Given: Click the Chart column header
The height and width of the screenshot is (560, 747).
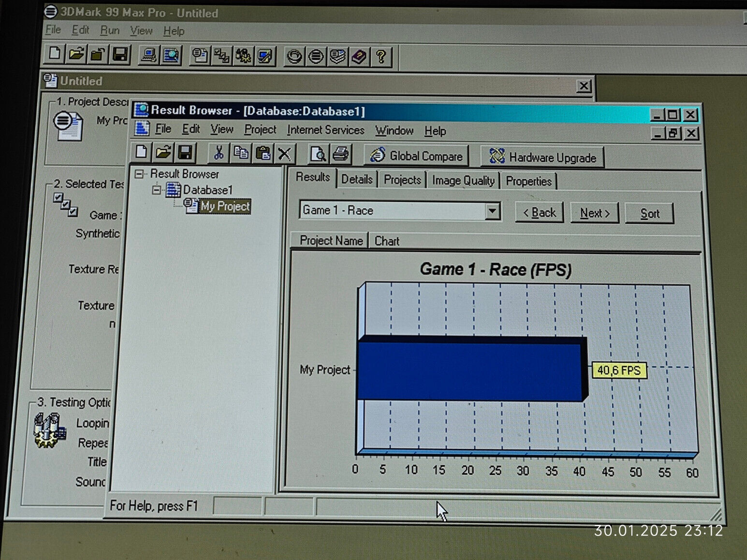Looking at the screenshot, I should [387, 241].
